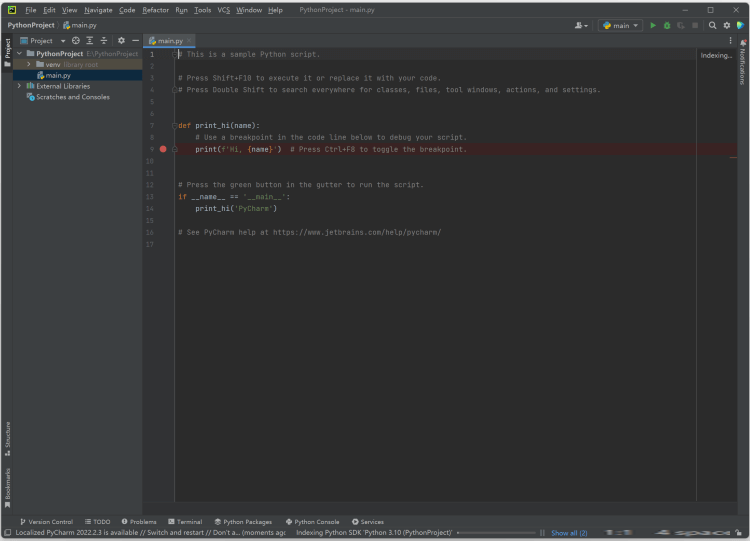Click the red error stripe mark at line 9
This screenshot has width=750, height=541.
[733, 157]
